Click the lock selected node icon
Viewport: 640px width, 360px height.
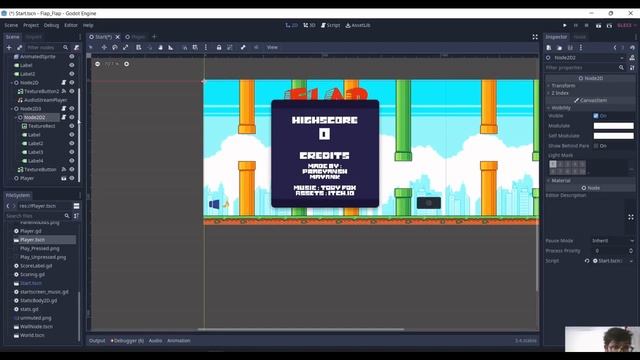click(x=219, y=47)
